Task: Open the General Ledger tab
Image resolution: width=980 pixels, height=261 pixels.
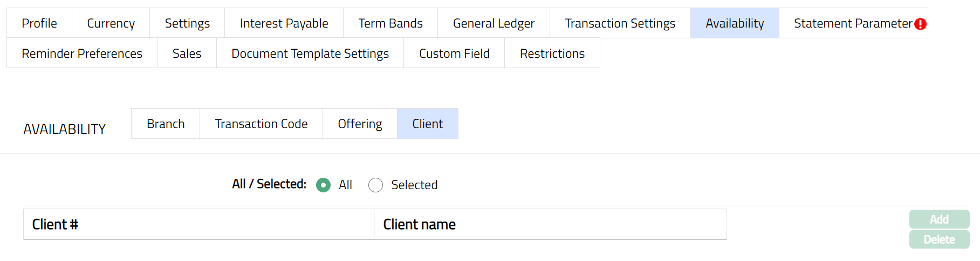Action: pyautogui.click(x=494, y=23)
